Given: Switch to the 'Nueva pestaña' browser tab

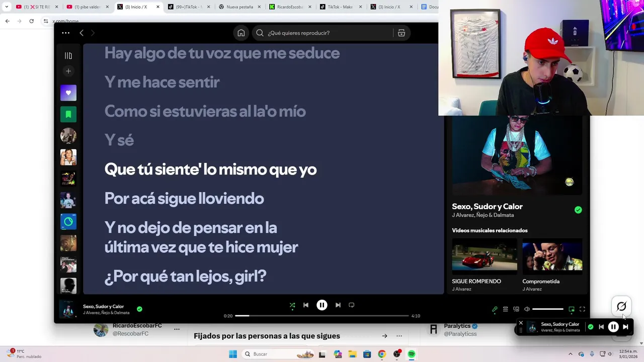Looking at the screenshot, I should 239,7.
